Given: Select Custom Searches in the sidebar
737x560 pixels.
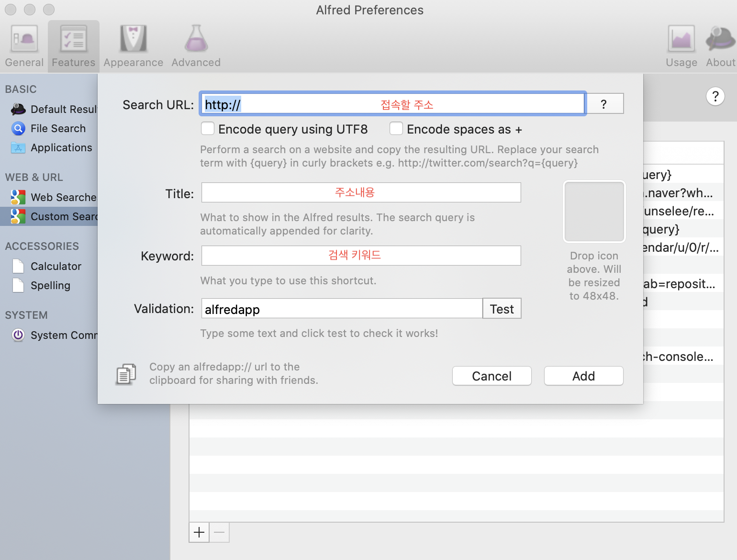Looking at the screenshot, I should [49, 216].
